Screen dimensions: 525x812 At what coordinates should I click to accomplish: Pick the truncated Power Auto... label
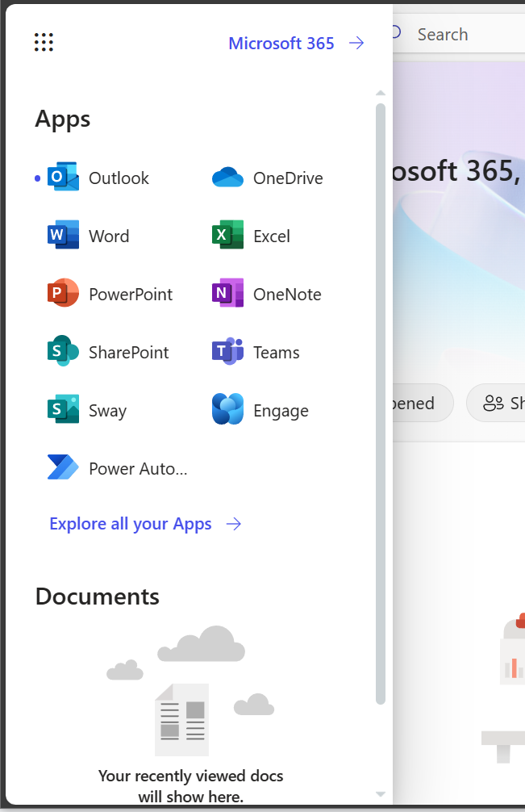tap(138, 469)
